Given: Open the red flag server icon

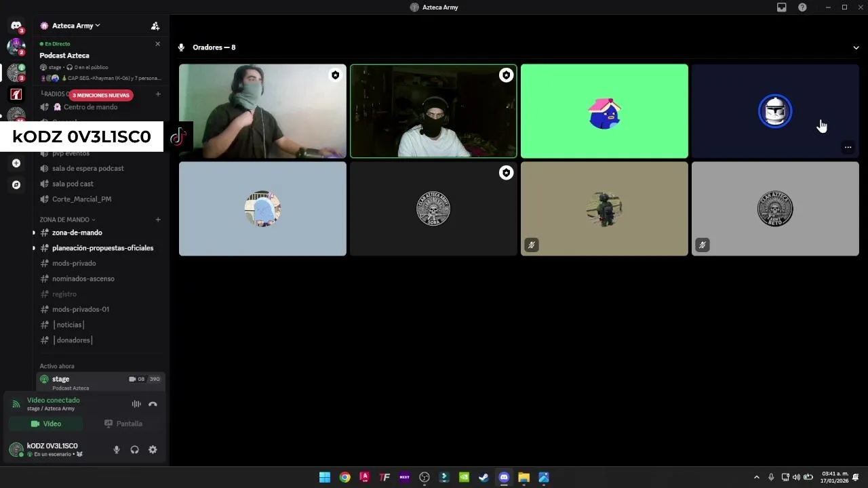Looking at the screenshot, I should pos(16,94).
